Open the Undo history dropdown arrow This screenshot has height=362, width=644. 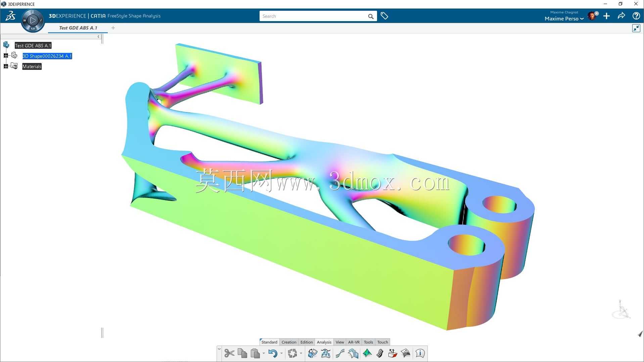[x=281, y=353]
